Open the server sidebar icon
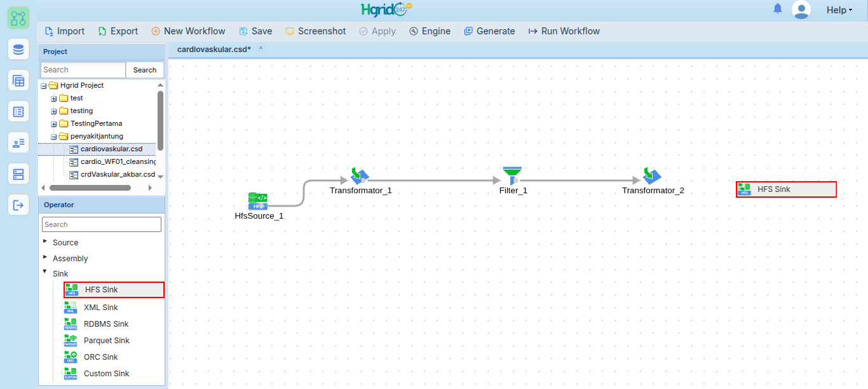The image size is (868, 389). (x=18, y=174)
